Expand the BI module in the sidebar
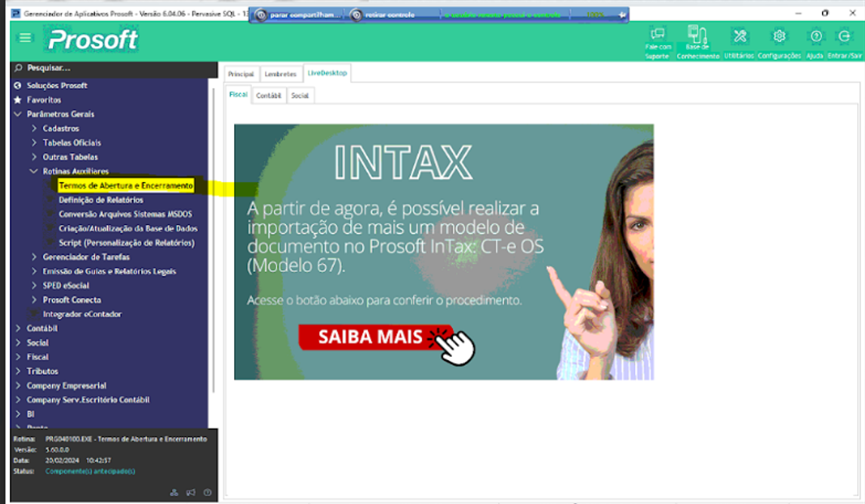 pyautogui.click(x=17, y=415)
